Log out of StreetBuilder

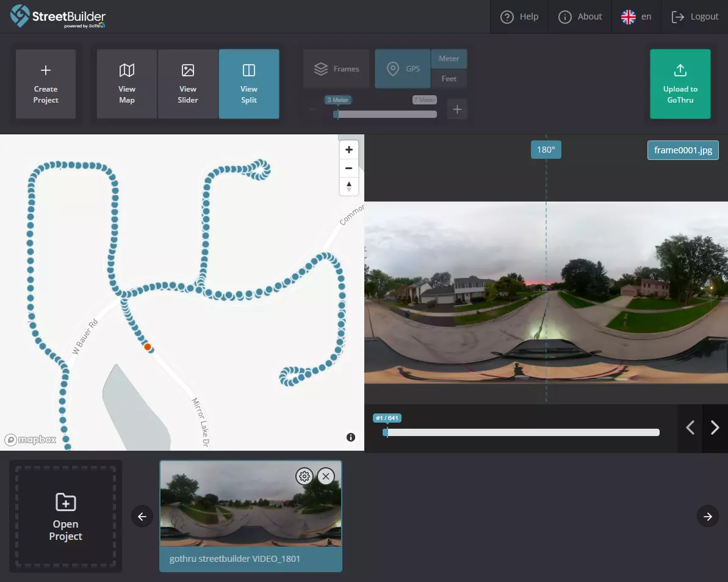694,16
